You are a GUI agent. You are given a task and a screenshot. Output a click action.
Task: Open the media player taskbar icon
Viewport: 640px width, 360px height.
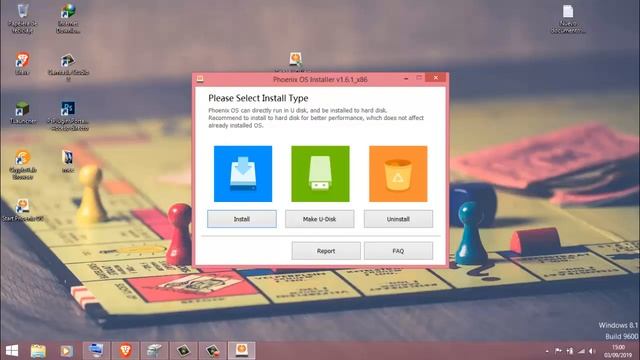coord(67,351)
